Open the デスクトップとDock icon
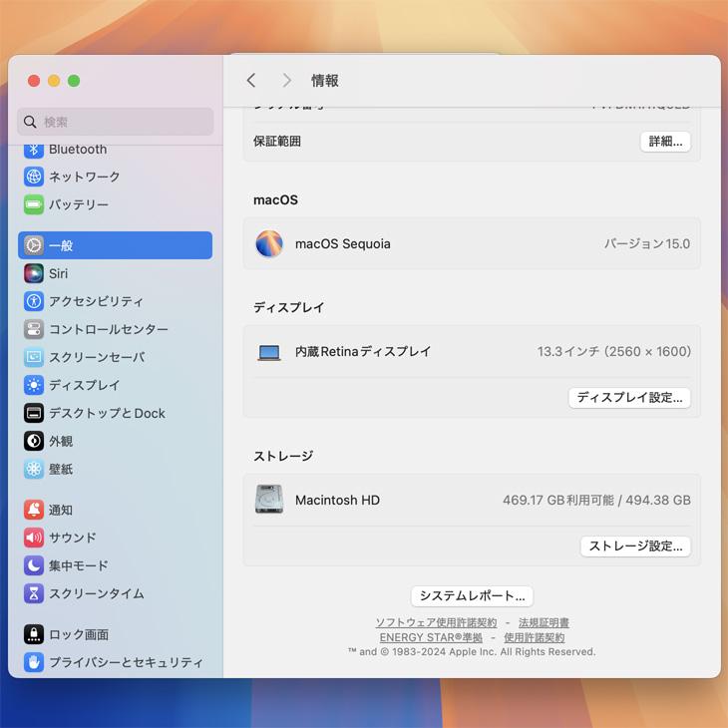Image resolution: width=728 pixels, height=728 pixels. pyautogui.click(x=34, y=413)
